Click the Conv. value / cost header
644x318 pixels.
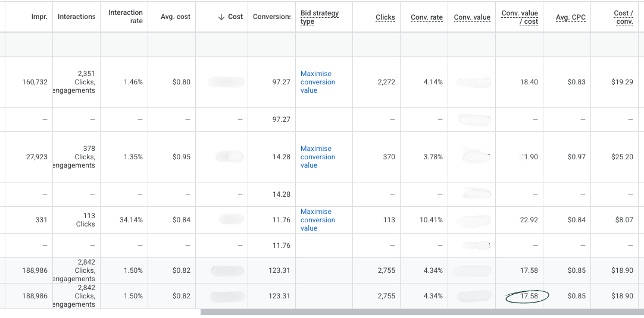pos(520,17)
